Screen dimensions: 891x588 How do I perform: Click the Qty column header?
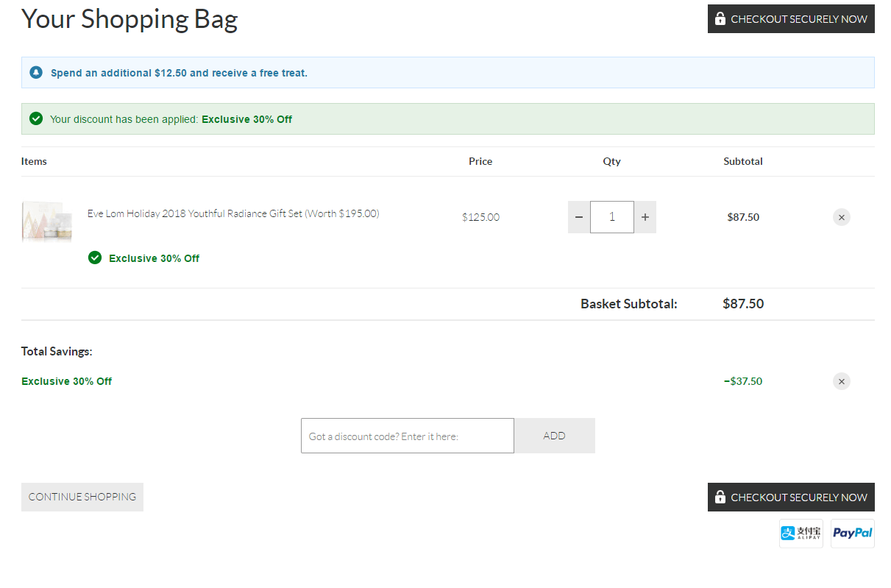[612, 161]
